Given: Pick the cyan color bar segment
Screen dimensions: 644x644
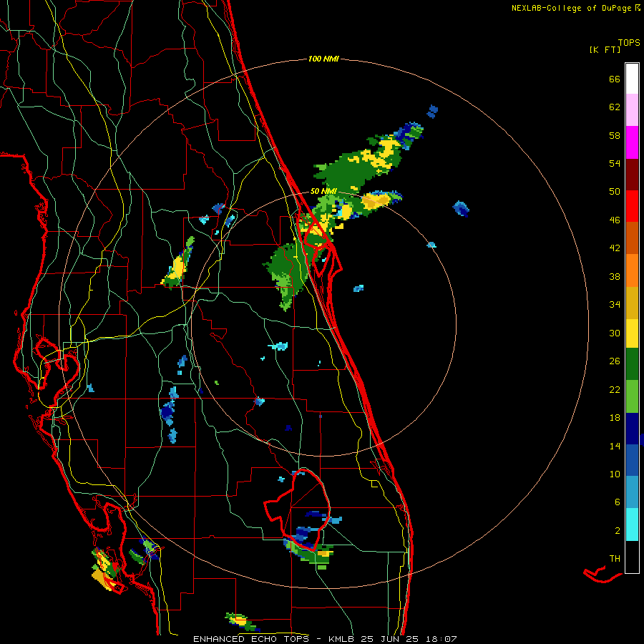Looking at the screenshot, I should (632, 525).
